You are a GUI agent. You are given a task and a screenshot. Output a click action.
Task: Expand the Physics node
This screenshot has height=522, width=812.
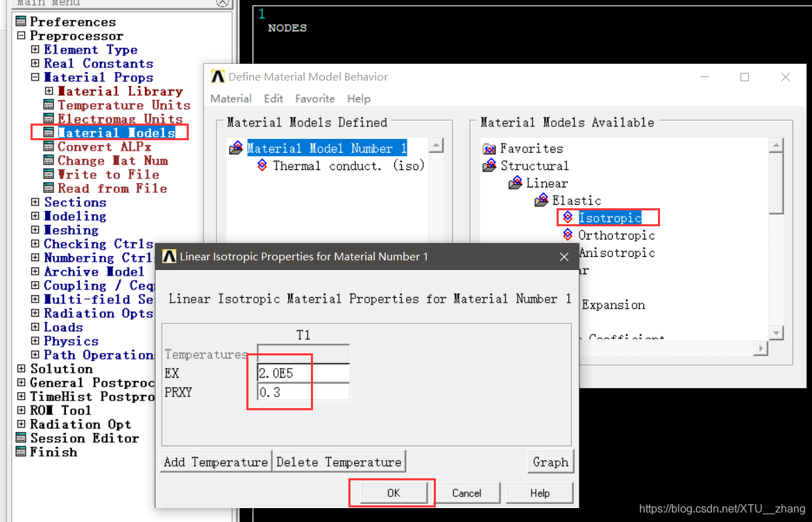(35, 342)
